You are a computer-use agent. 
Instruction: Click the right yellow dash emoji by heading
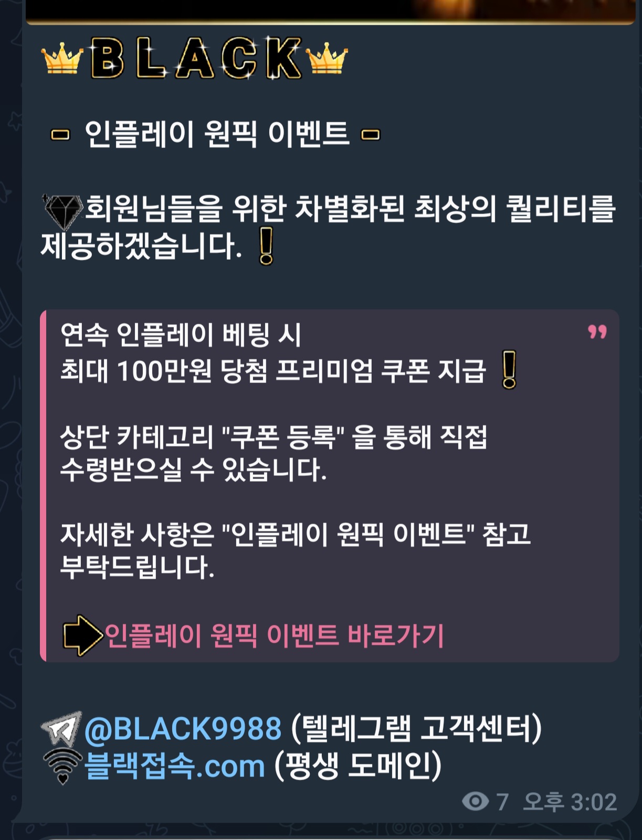[371, 135]
